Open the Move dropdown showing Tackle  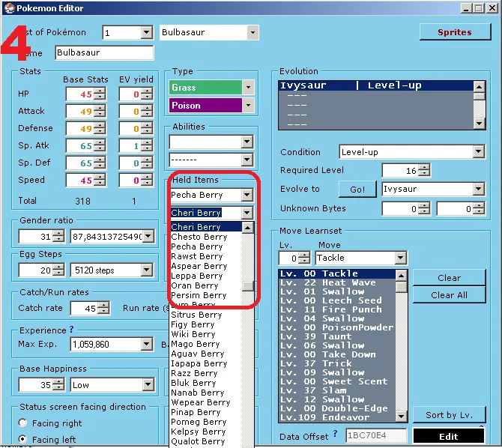point(401,258)
